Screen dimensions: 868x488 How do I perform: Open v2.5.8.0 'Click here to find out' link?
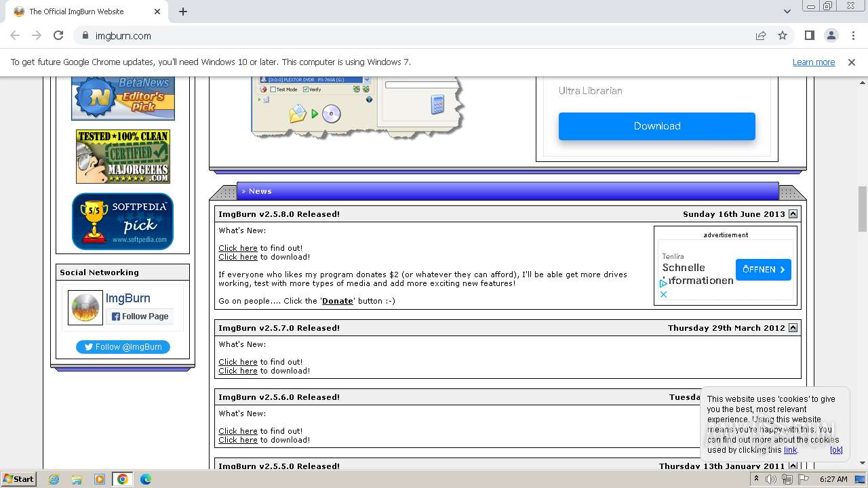click(x=238, y=248)
